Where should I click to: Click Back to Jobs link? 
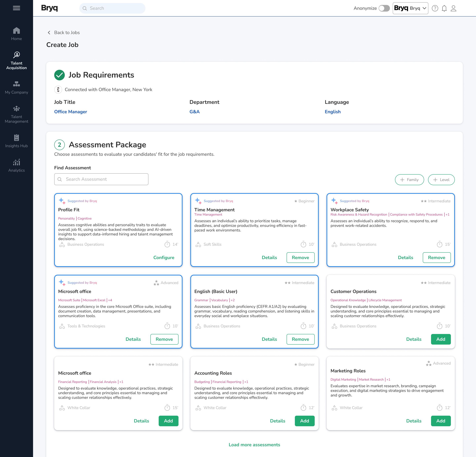(x=63, y=32)
